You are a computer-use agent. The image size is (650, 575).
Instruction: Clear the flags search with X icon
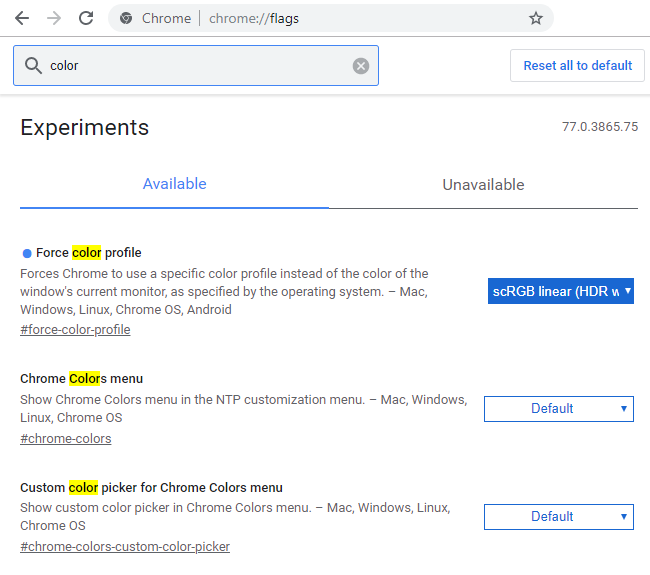tap(361, 66)
